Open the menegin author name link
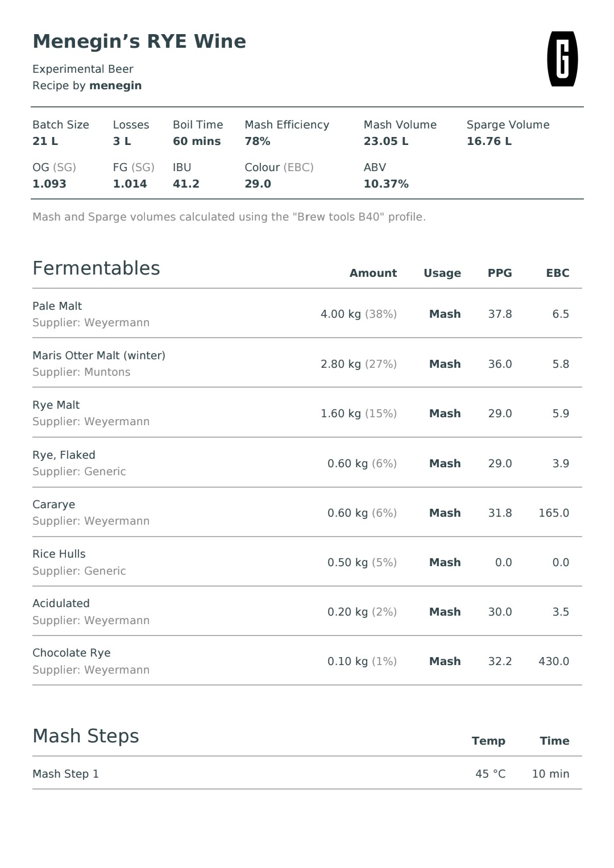Screen dimensions: 614x868 pos(115,85)
